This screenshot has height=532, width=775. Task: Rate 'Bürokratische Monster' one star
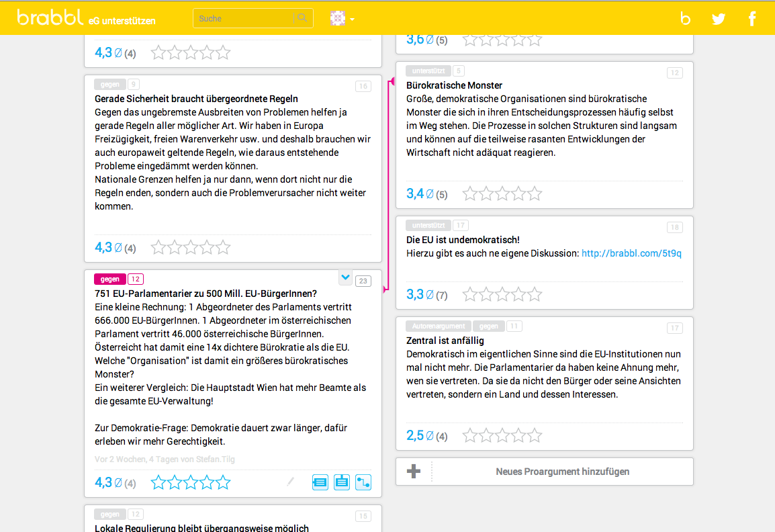click(x=470, y=194)
